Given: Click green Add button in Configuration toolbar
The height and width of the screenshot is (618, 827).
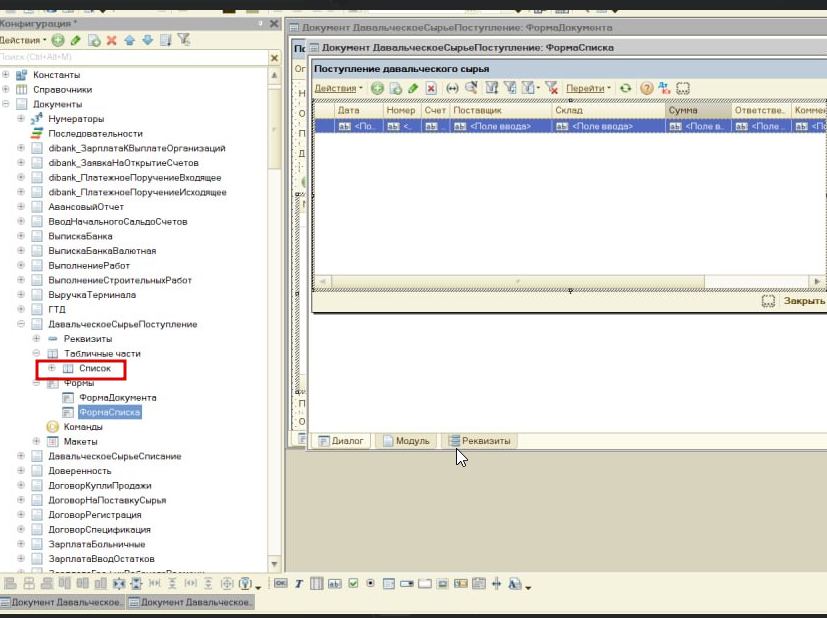Looking at the screenshot, I should [x=58, y=40].
